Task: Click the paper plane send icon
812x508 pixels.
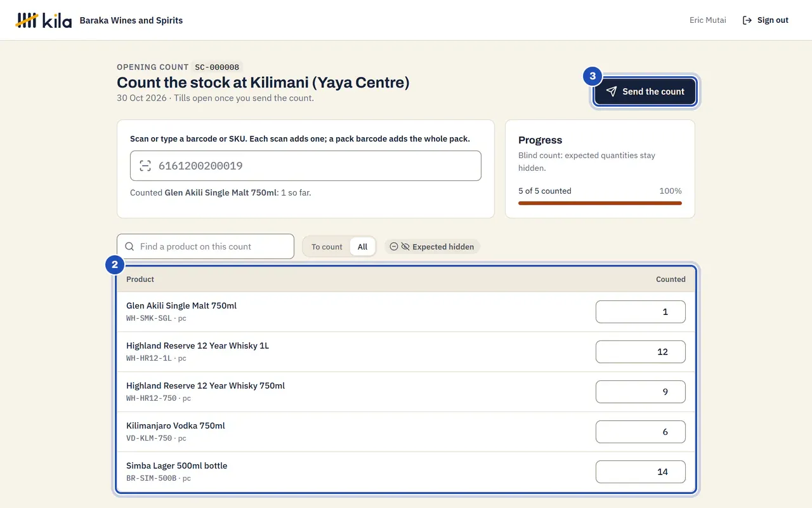Action: 611,91
